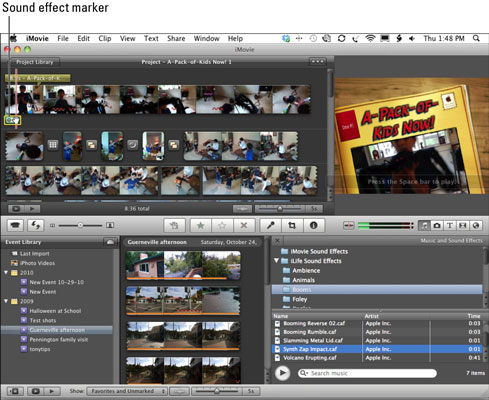
Task: Open the inspector info button
Action: point(313,225)
